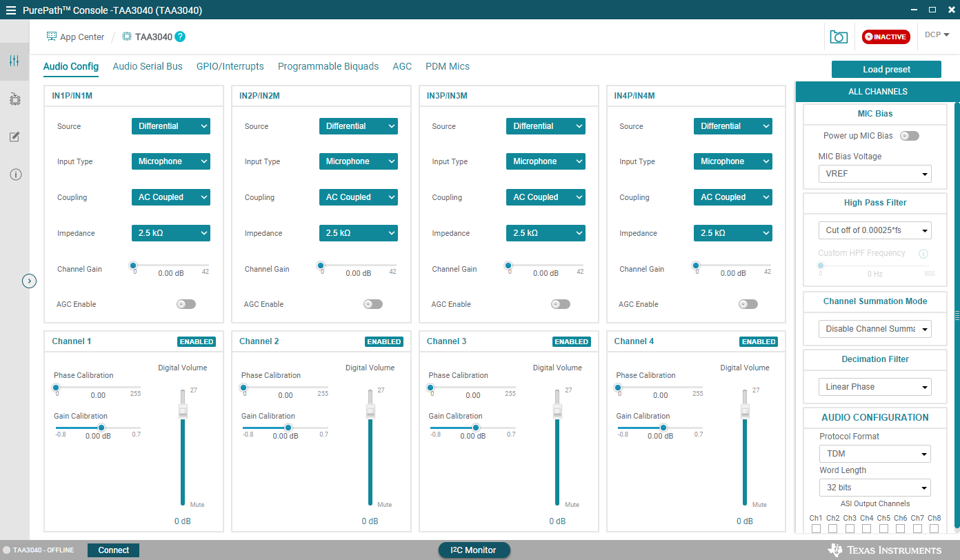
Task: Open the MIC Bias Voltage dropdown
Action: click(x=874, y=174)
